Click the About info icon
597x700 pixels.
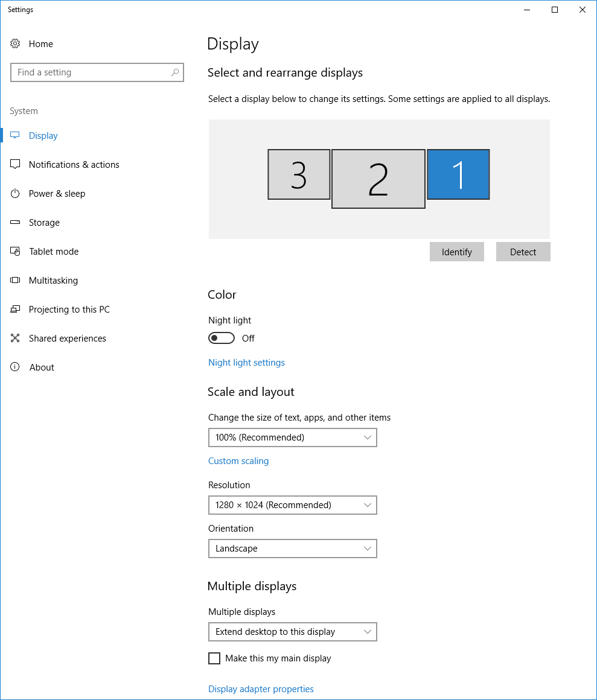click(x=15, y=367)
